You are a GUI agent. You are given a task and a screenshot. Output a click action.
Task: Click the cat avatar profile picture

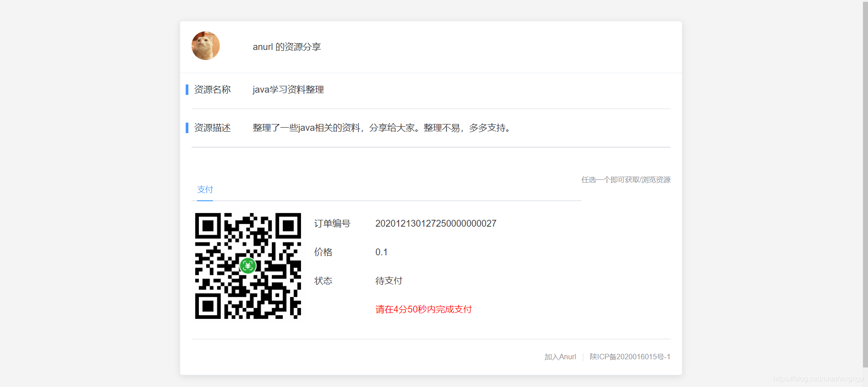click(206, 46)
